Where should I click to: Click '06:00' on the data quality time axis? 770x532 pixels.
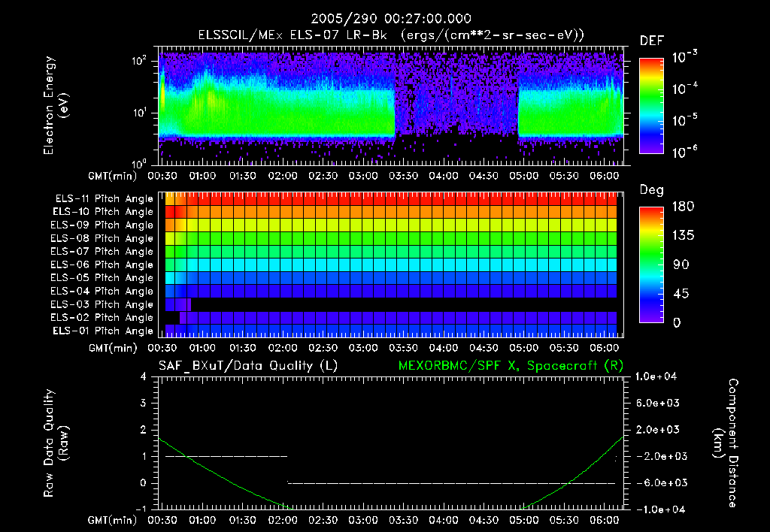[x=605, y=520]
